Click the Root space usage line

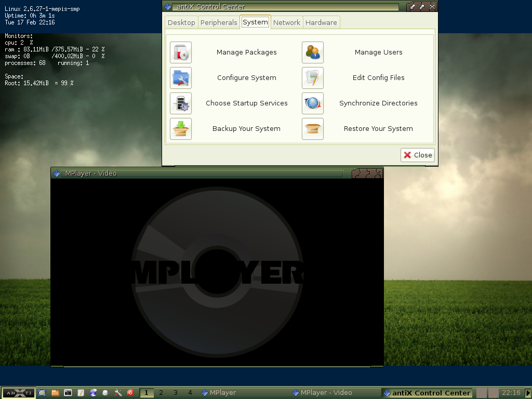[x=39, y=83]
